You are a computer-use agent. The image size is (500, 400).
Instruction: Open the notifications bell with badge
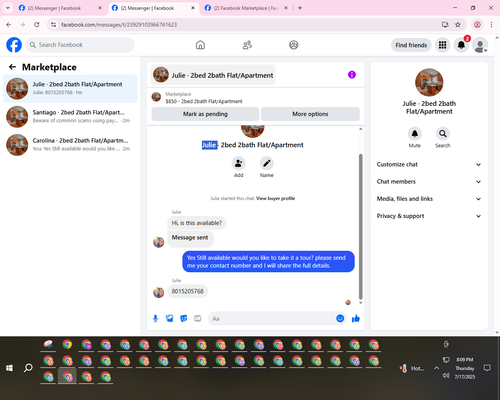(x=461, y=45)
